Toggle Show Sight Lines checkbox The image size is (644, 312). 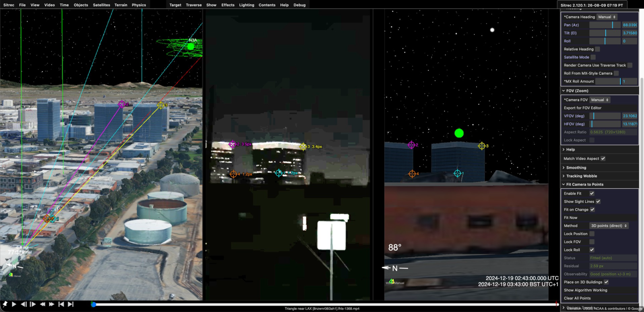(x=598, y=202)
